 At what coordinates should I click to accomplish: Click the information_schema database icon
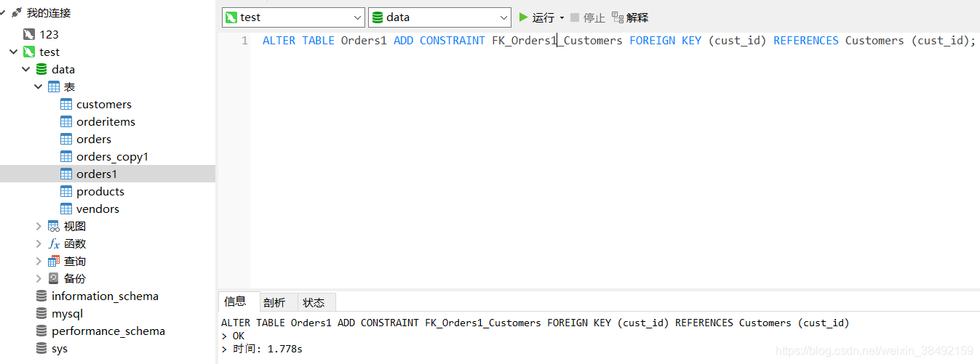click(41, 296)
